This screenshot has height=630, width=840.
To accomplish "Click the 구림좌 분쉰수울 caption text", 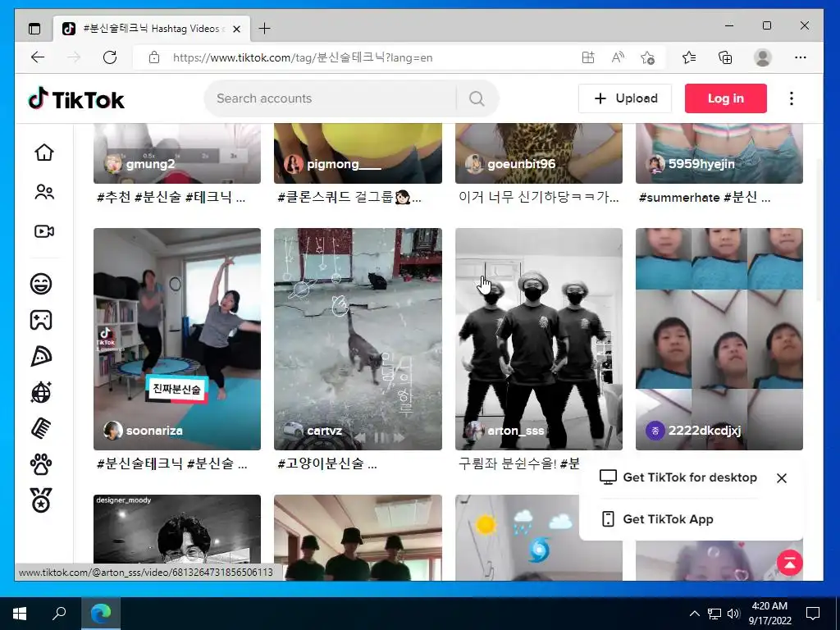I will 519,464.
